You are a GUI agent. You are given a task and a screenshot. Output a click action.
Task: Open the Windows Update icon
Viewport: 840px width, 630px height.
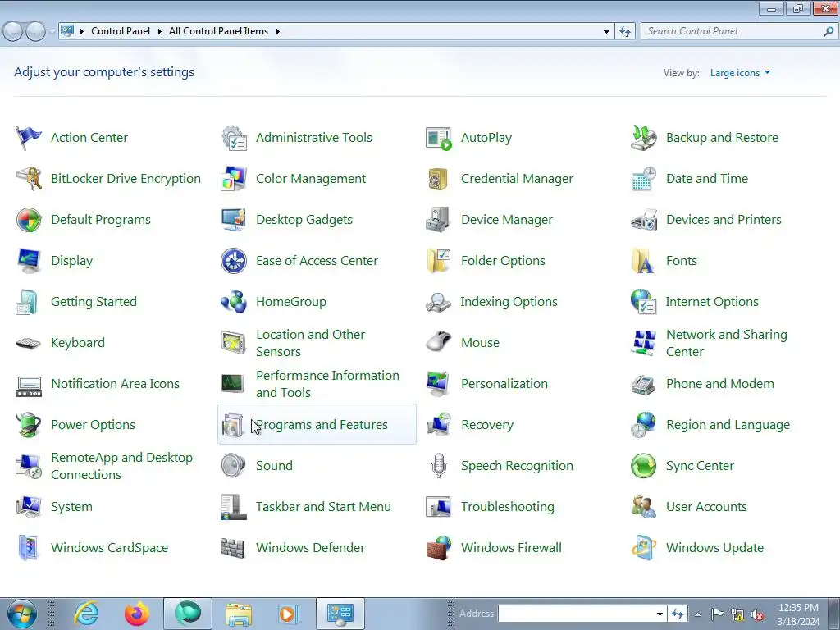tap(643, 547)
